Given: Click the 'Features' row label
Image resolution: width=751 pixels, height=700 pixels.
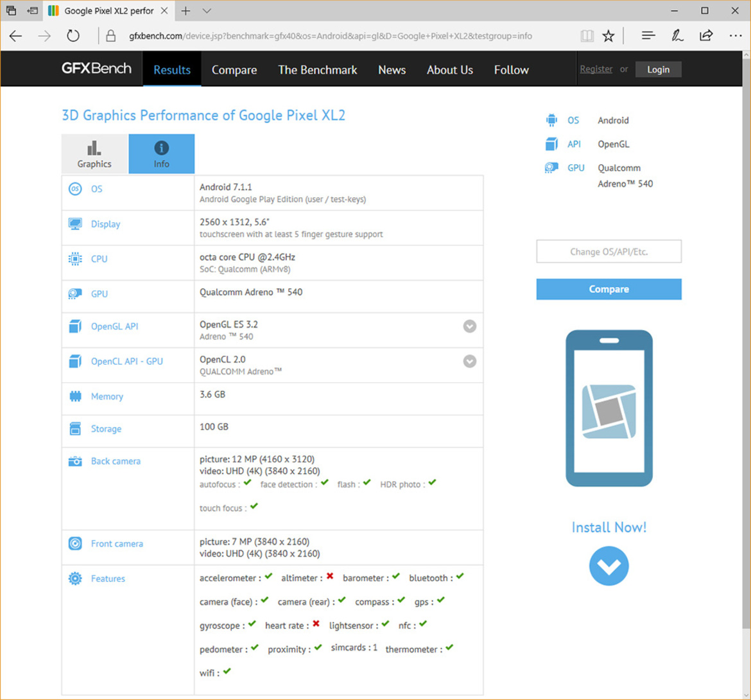Looking at the screenshot, I should click(x=108, y=579).
